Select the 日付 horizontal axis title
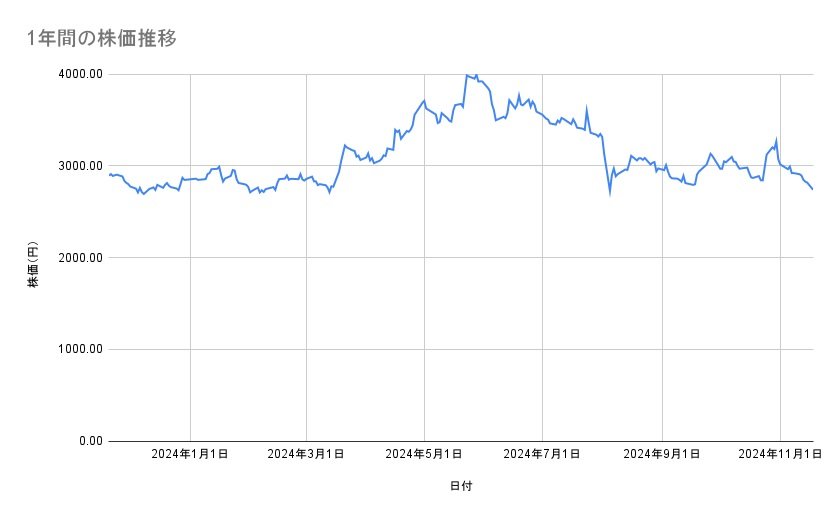Image resolution: width=839 pixels, height=519 pixels. point(460,486)
